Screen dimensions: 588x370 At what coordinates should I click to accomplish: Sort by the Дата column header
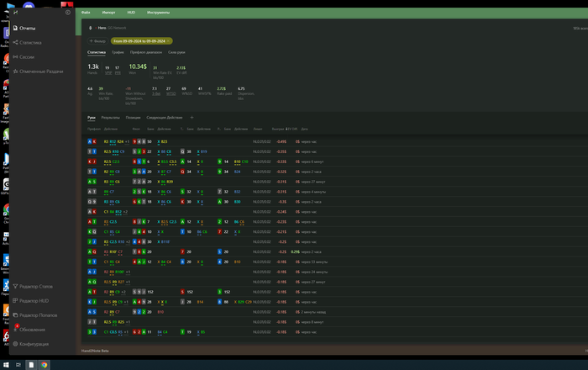(304, 129)
